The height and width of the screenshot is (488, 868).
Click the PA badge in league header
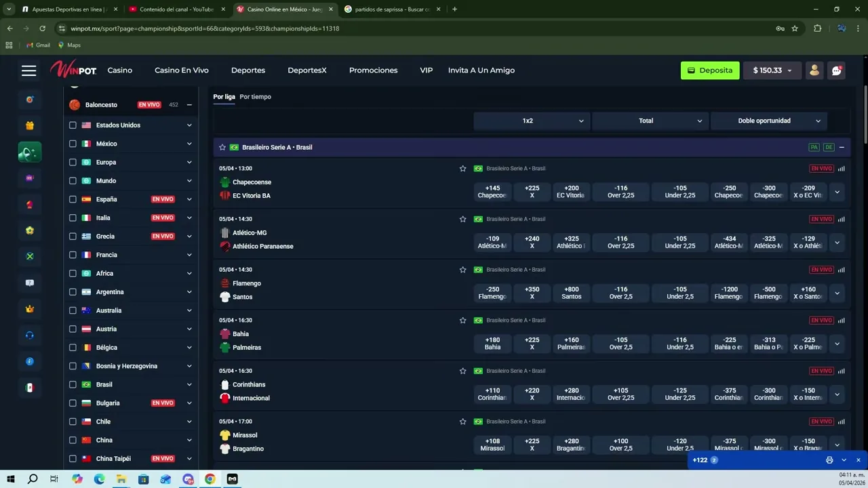(x=814, y=147)
